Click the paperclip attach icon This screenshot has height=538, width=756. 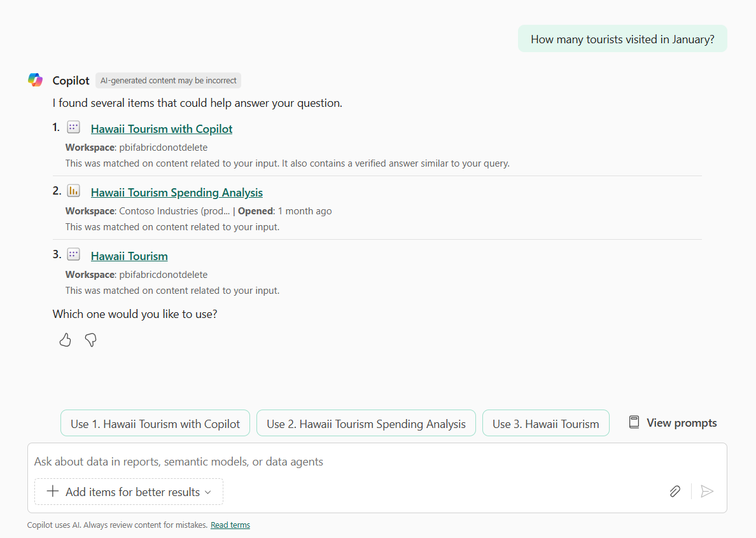click(x=675, y=492)
